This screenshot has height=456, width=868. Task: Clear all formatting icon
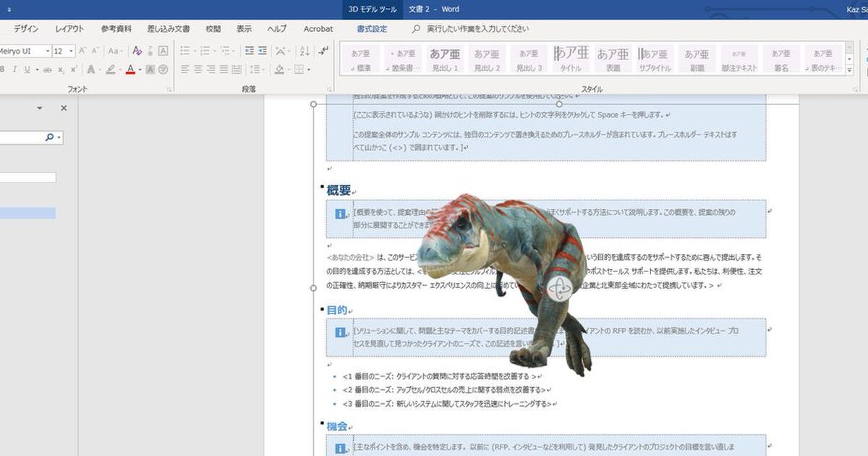[x=137, y=51]
